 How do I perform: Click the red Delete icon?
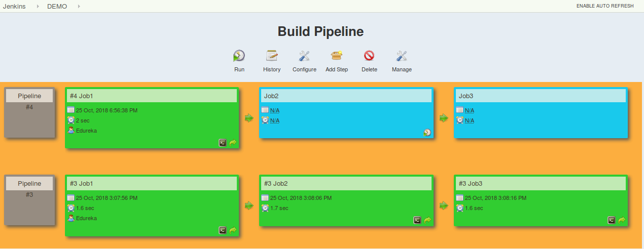[x=369, y=56]
